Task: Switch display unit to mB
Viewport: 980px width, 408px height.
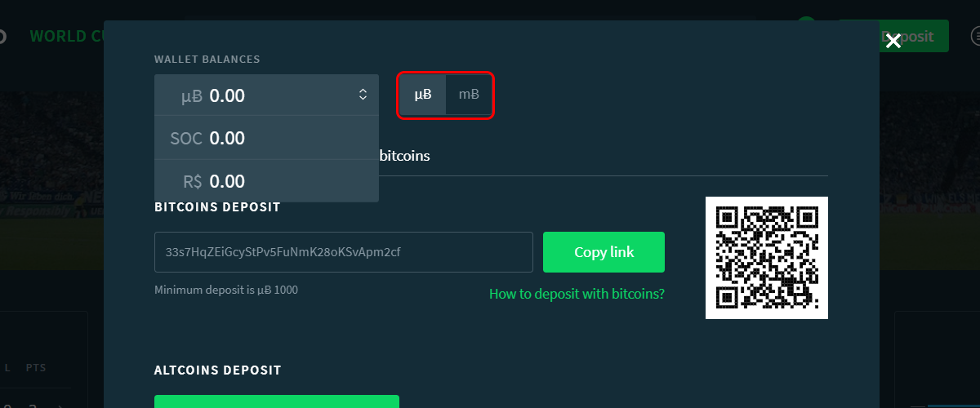Action: pyautogui.click(x=469, y=95)
